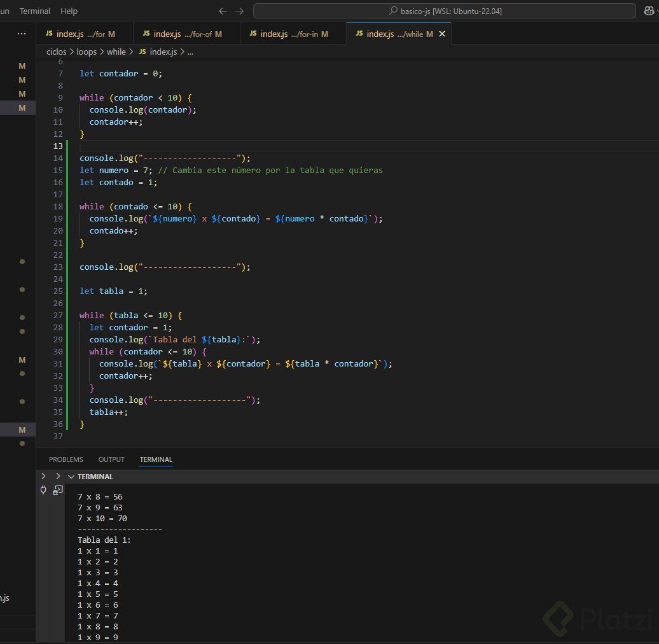Screen dimensions: 659x644
Task: Close the index.js while tab
Action: pos(442,34)
